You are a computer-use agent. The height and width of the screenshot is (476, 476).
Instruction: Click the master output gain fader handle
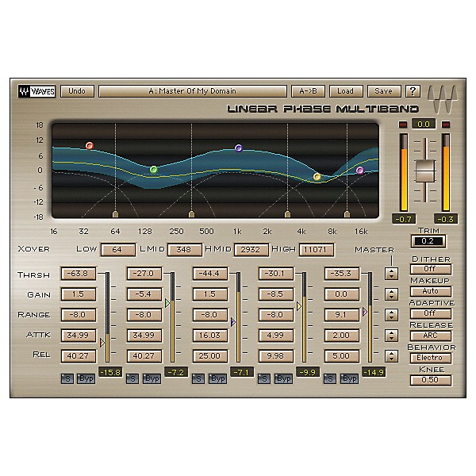click(x=425, y=171)
